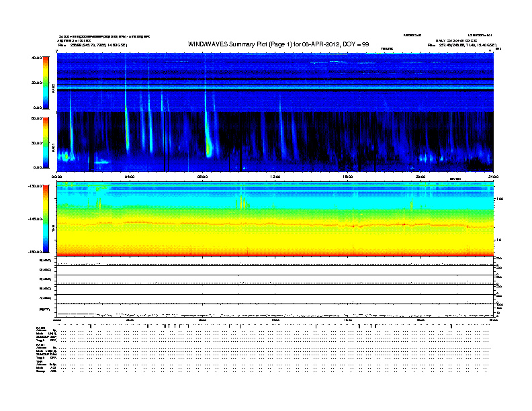Viewport: 532px width, 411px height.
Task: Click the RAD1 color scale bar
Action: [46, 142]
